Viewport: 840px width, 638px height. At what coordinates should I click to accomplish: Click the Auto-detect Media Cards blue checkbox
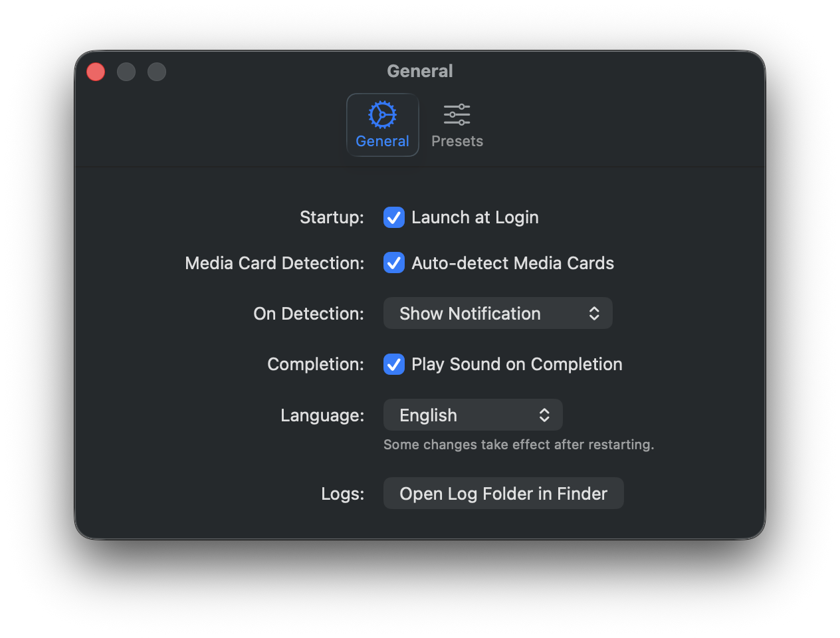pyautogui.click(x=394, y=263)
